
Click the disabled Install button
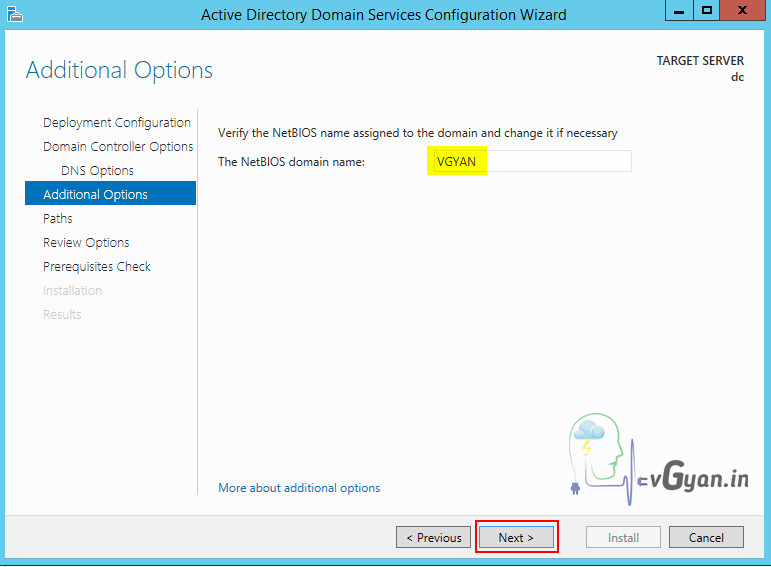[623, 538]
